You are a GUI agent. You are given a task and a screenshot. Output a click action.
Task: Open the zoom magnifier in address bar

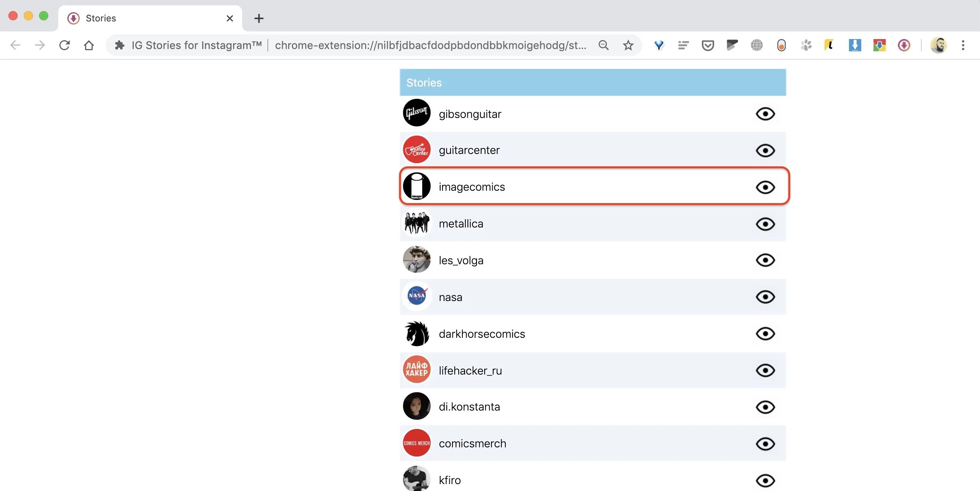(x=603, y=45)
